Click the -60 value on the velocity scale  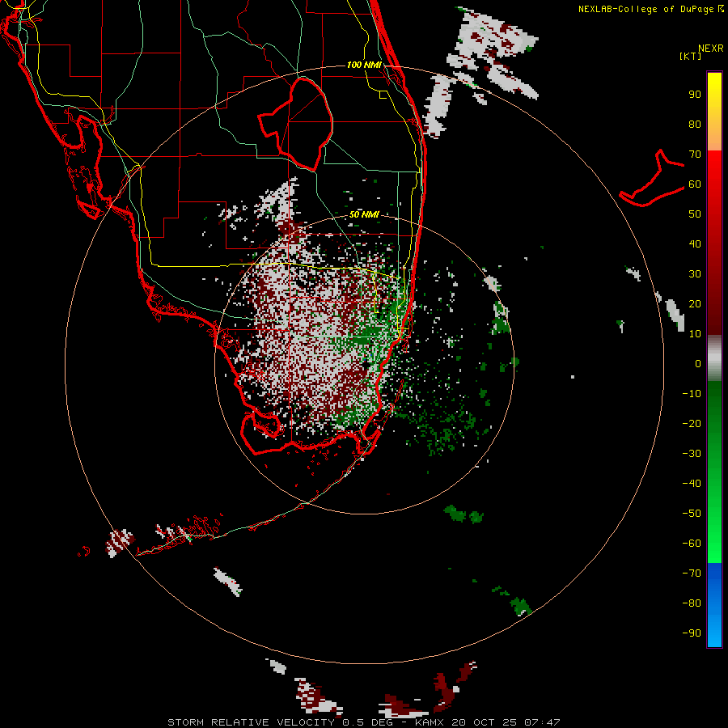point(692,544)
